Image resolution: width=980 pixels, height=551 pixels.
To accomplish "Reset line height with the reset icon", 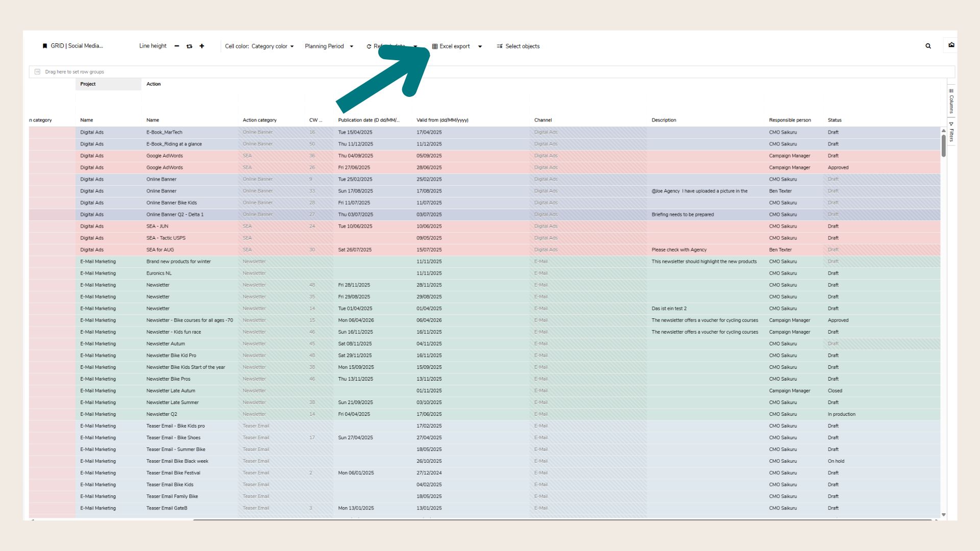I will coord(189,46).
